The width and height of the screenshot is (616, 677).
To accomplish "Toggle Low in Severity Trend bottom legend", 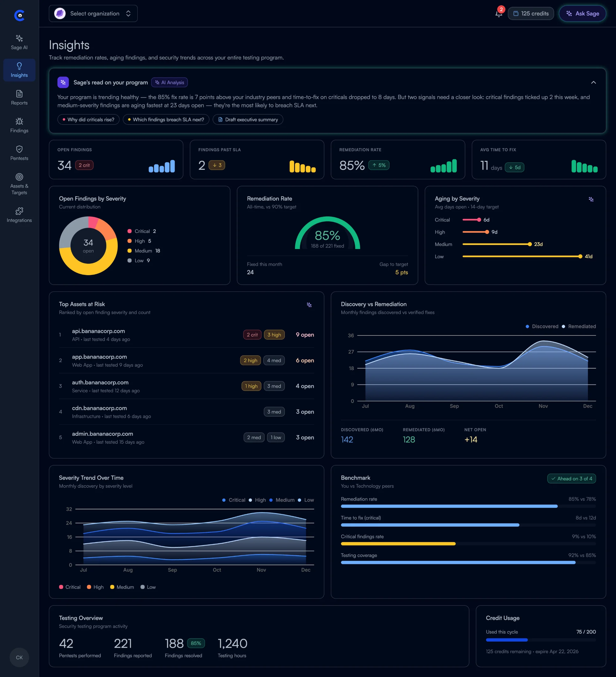I will (x=148, y=587).
